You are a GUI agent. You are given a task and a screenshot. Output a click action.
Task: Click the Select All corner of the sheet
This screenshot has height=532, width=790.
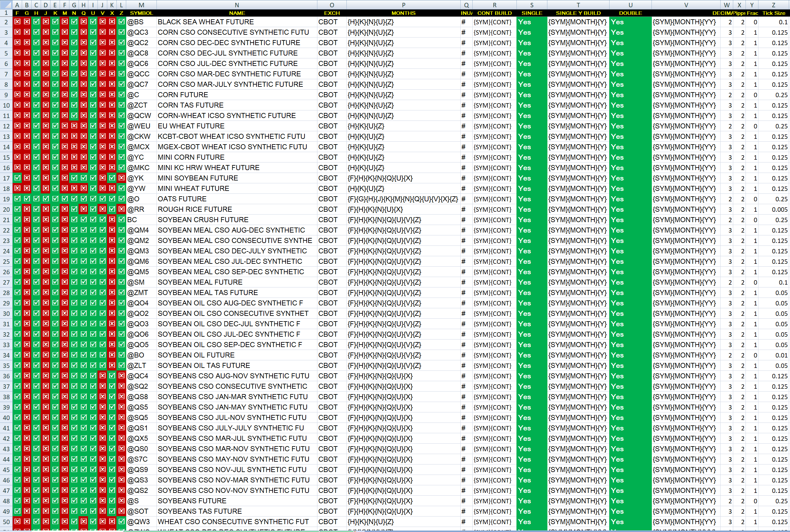click(6, 5)
